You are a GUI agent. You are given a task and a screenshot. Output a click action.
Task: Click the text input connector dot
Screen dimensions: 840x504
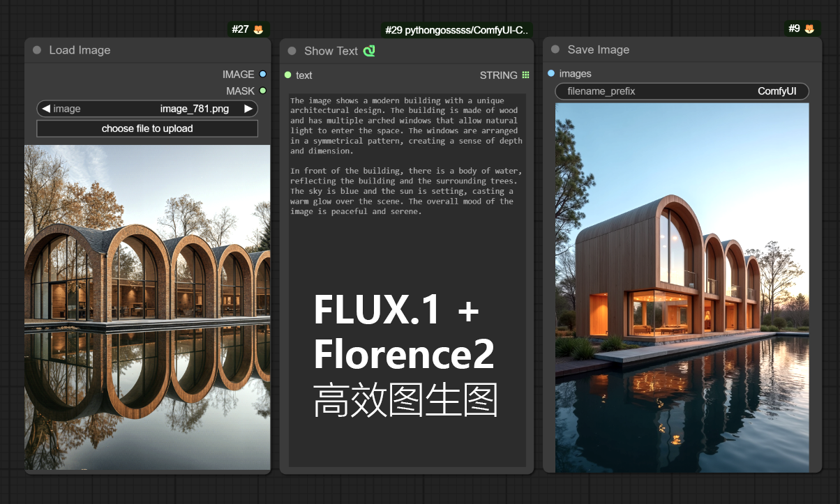(287, 75)
